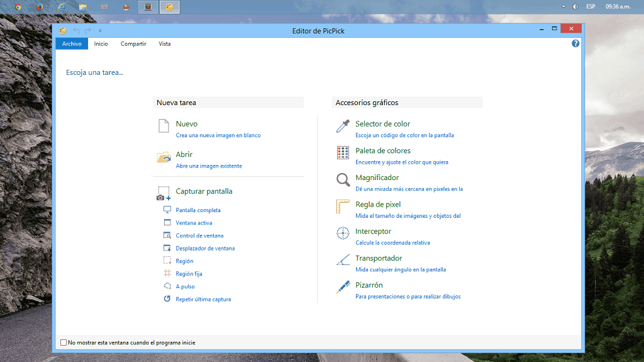644x362 pixels.
Task: Select A pulso capture link
Action: coord(186,286)
